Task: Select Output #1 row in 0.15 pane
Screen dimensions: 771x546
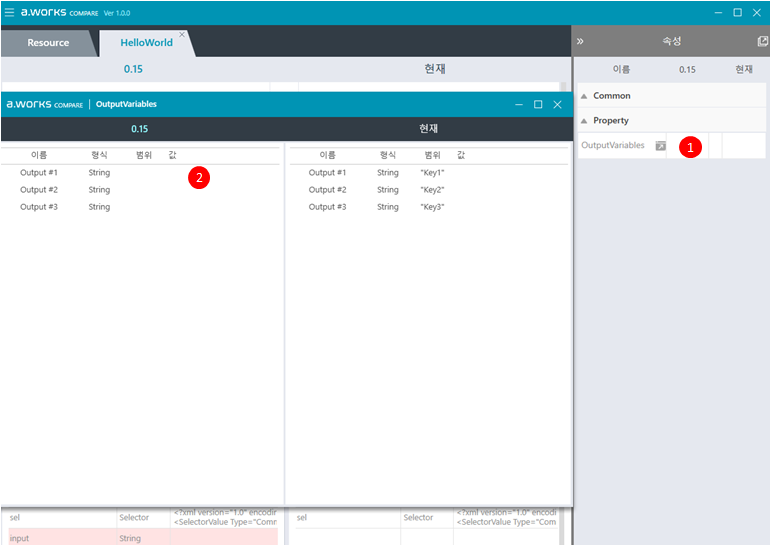Action: [40, 173]
